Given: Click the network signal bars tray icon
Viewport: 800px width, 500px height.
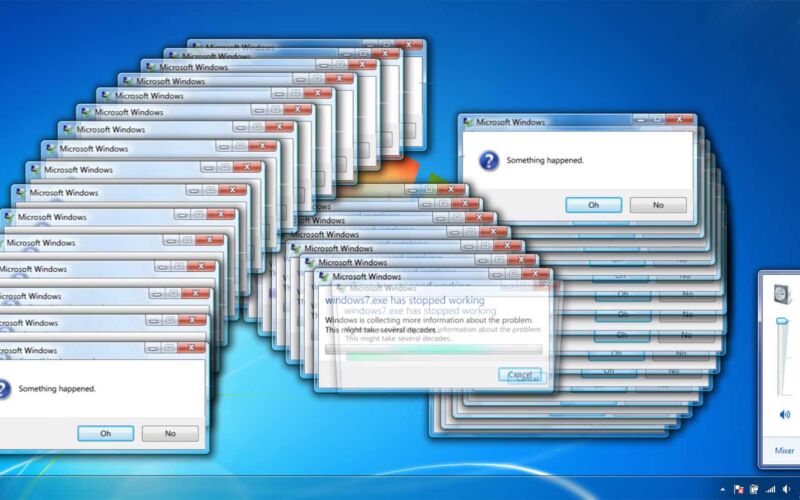Looking at the screenshot, I should pos(770,489).
